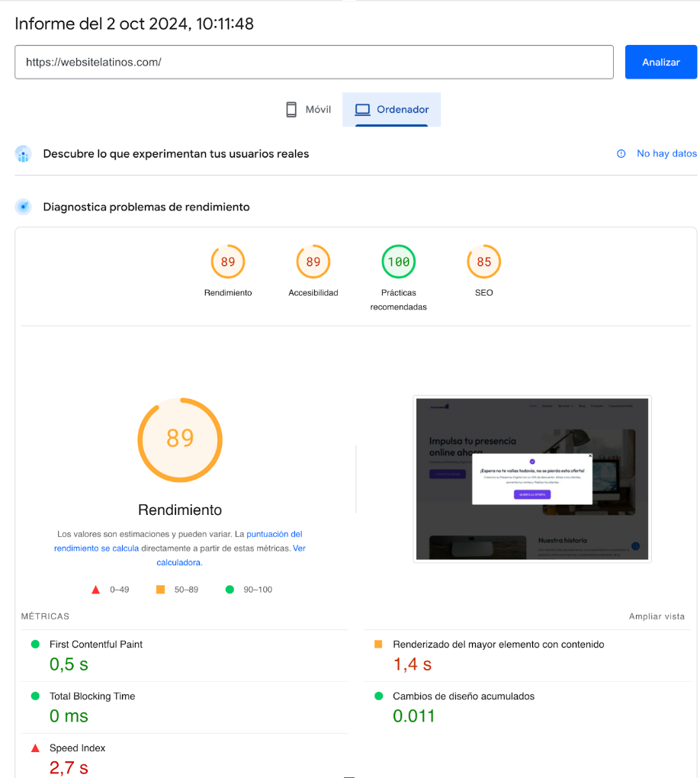Image resolution: width=700 pixels, height=778 pixels.
Task: Click the phone icon for Móvil
Action: [291, 110]
